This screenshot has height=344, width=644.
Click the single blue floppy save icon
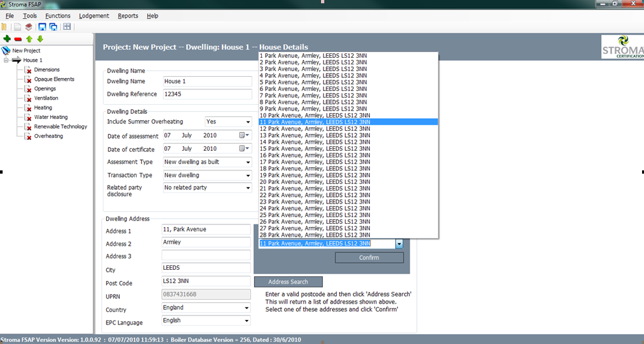click(x=42, y=27)
